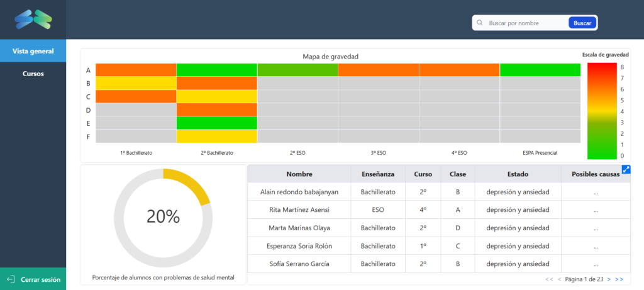Select heatmap cell ESPA Presencial row A

(x=540, y=70)
